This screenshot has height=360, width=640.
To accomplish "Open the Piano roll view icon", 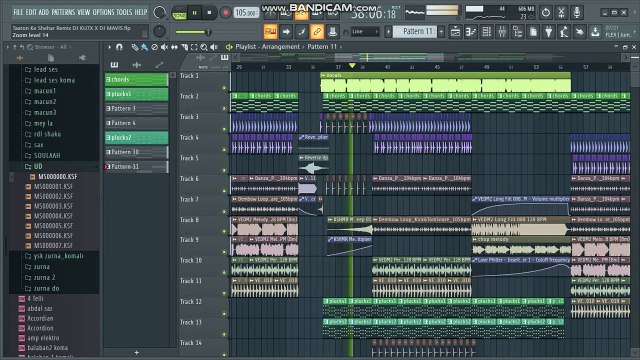I will click(x=471, y=31).
